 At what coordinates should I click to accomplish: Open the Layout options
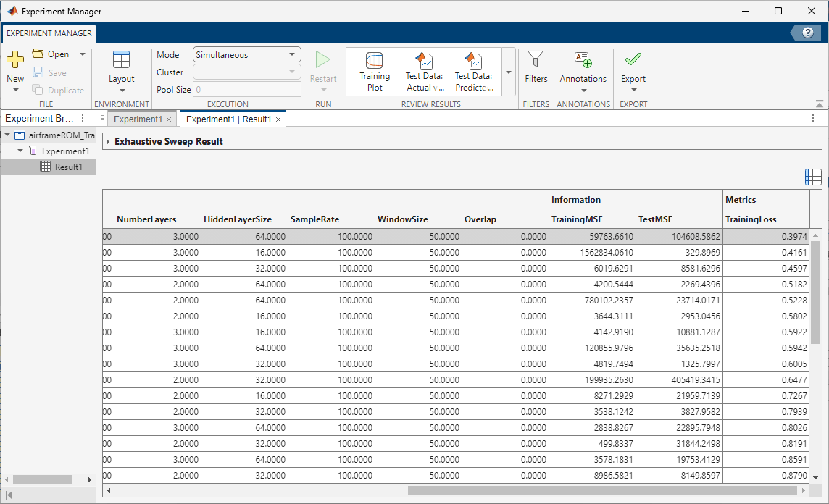click(x=121, y=69)
